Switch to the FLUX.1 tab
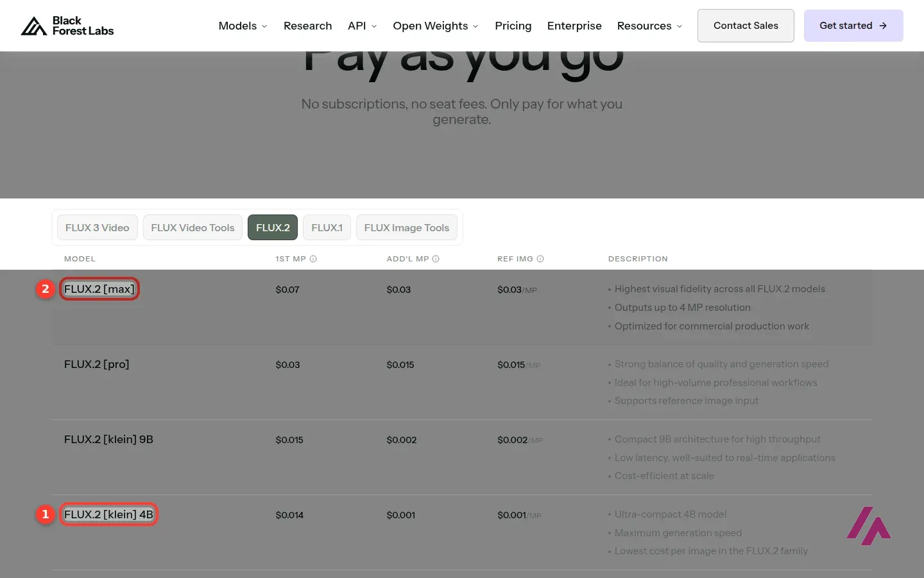 [327, 227]
